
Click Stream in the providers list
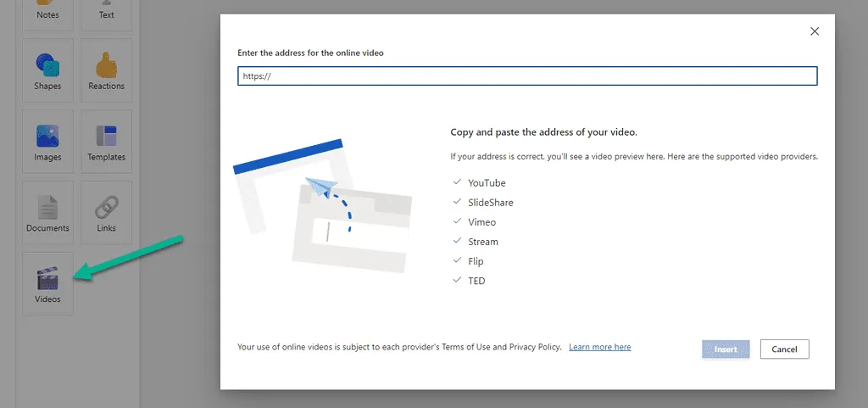483,242
